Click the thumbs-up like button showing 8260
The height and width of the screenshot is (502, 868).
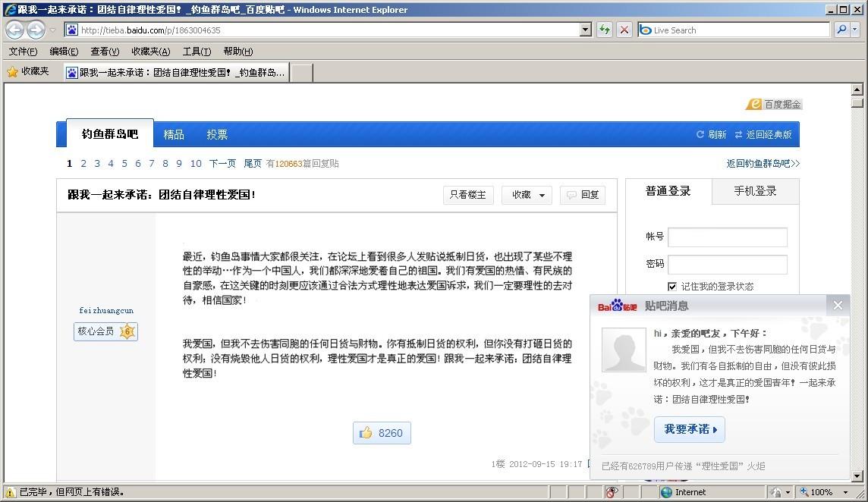(x=382, y=433)
